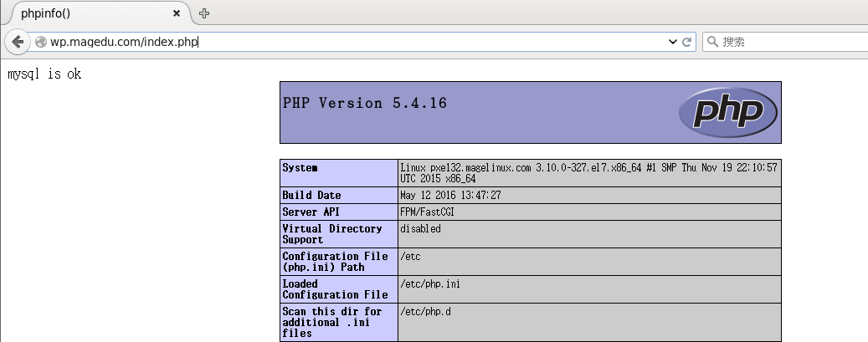Click the Linux pxe132.magelinux.com system value
The image size is (868, 342).
click(x=588, y=173)
